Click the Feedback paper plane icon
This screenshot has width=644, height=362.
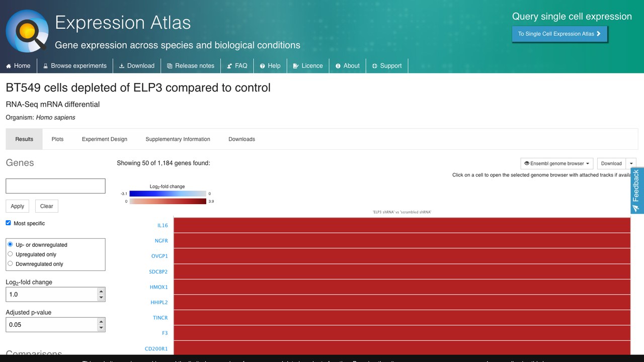(x=636, y=208)
